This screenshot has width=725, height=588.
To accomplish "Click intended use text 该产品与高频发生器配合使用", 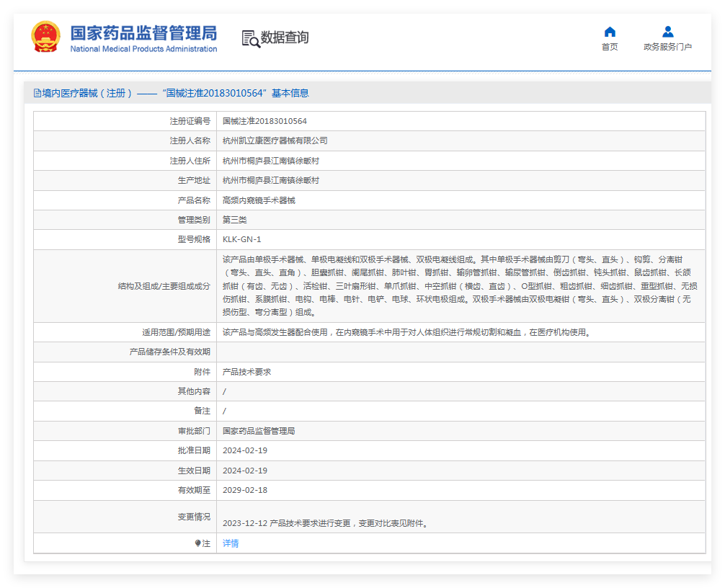I will [x=407, y=332].
